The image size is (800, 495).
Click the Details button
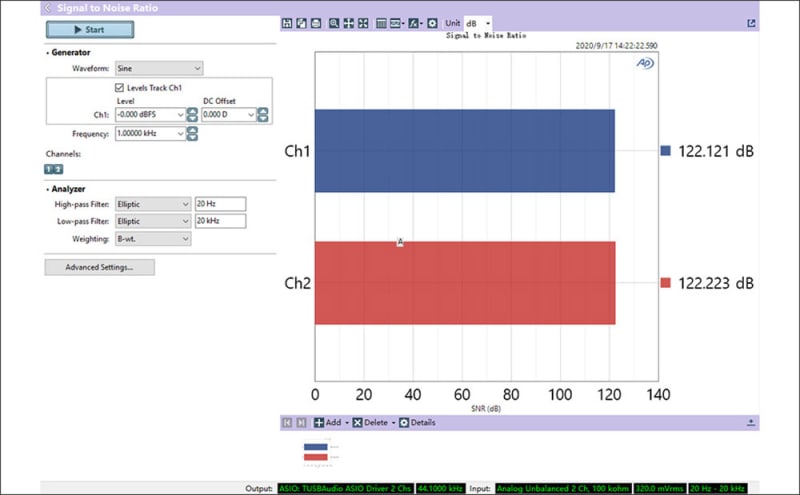pyautogui.click(x=417, y=423)
